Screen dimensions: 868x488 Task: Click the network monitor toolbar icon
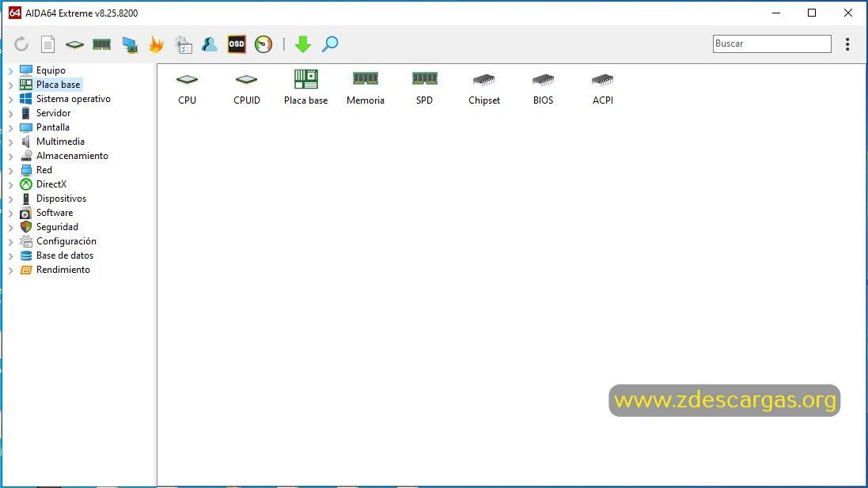pos(130,44)
